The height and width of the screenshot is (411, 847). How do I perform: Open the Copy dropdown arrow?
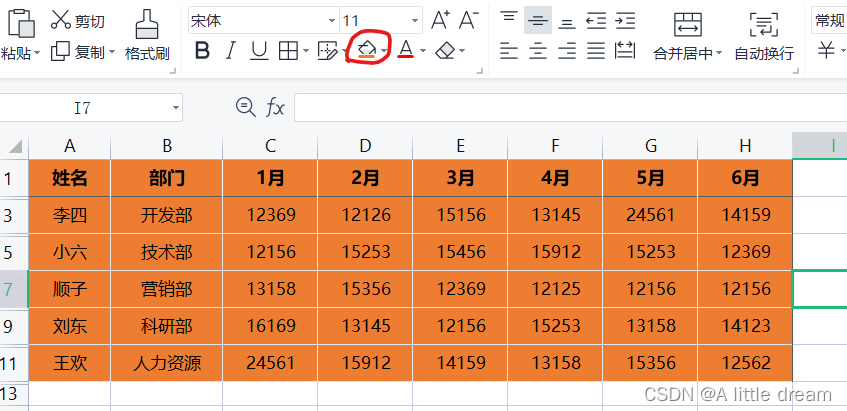click(112, 52)
